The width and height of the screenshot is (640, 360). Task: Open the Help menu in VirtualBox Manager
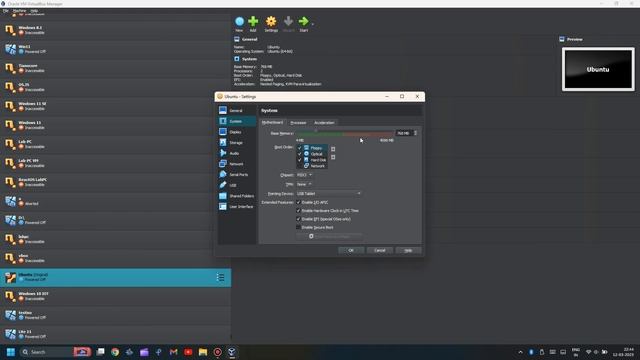(x=34, y=11)
